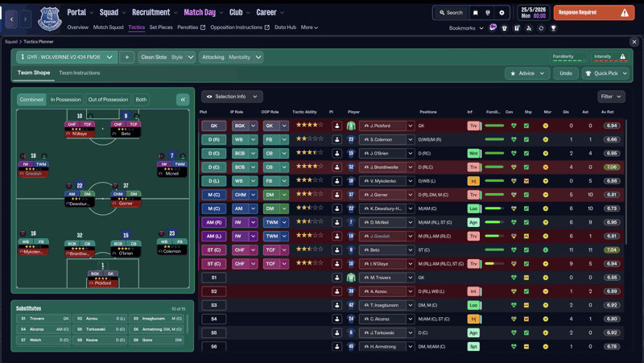The width and height of the screenshot is (644, 363).
Task: Switch pitch view to In Possession
Action: (66, 99)
